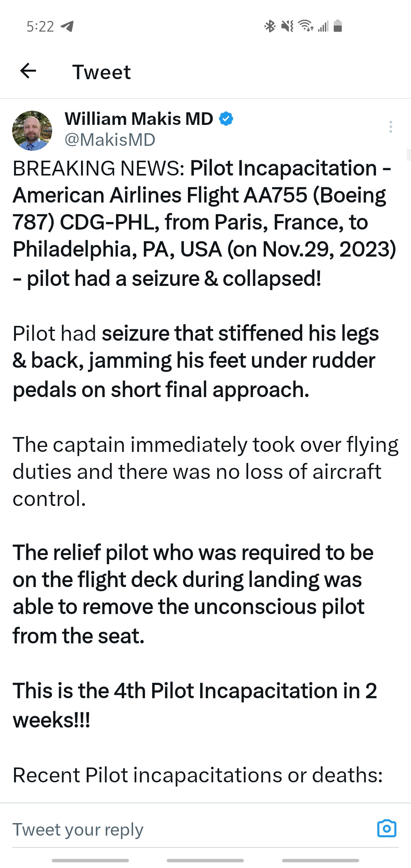Tap the "Recent Pilot incapacitations or deaths:" line
The width and height of the screenshot is (411, 868).
(198, 775)
